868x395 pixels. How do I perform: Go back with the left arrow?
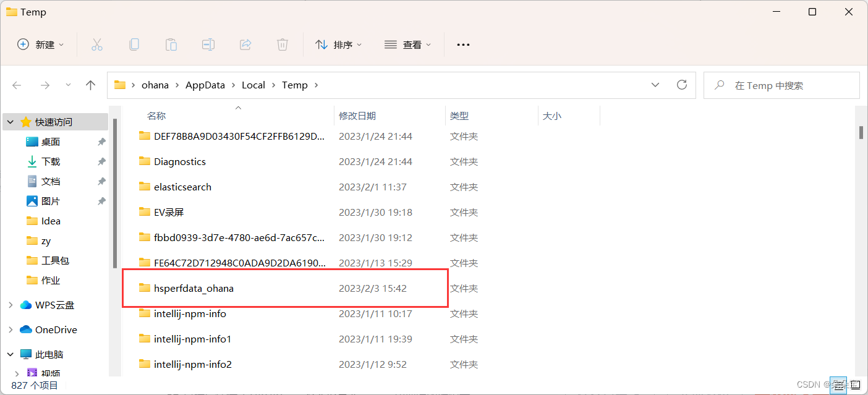(17, 85)
